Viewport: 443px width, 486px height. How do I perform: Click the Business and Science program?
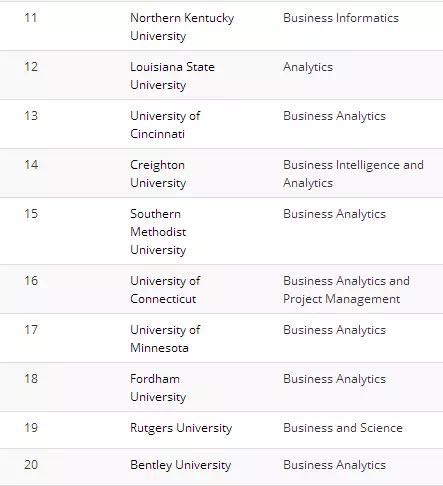coord(343,428)
